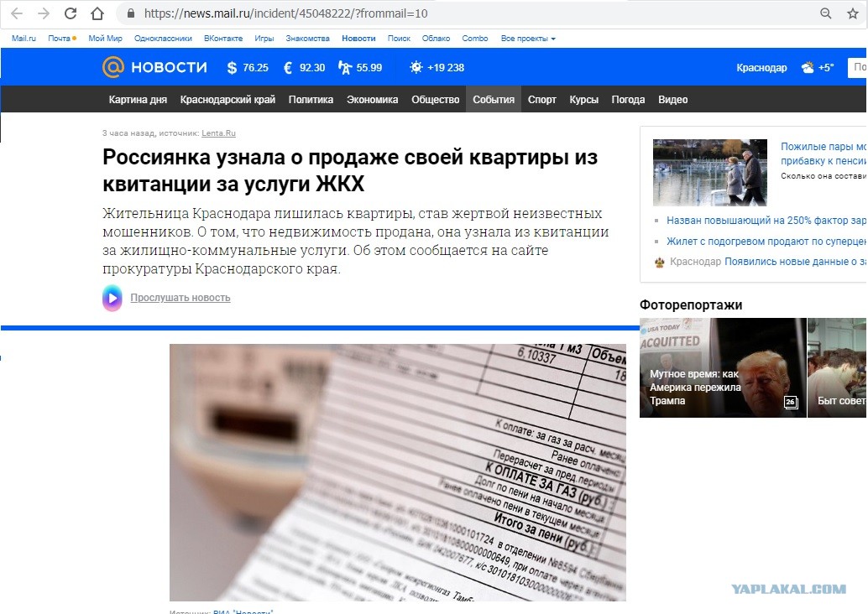Switch to Экономика section
868x614 pixels.
click(372, 100)
